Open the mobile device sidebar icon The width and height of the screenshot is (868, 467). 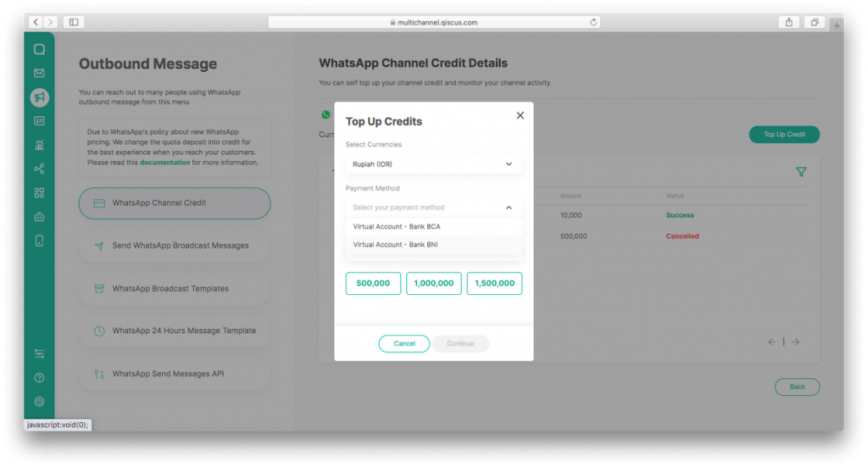(39, 241)
